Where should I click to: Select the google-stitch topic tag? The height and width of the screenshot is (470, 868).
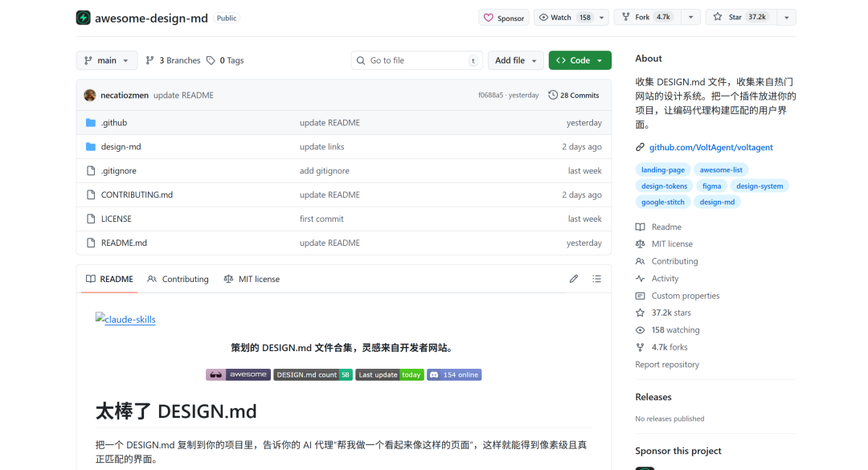pos(662,202)
